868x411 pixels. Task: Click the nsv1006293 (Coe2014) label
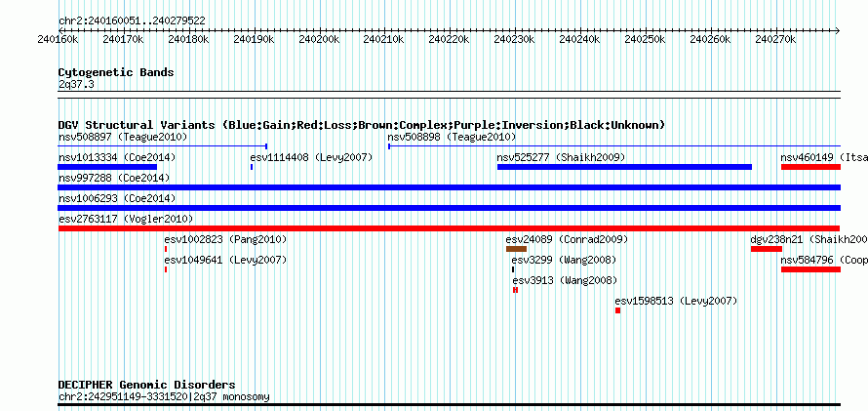[x=117, y=198]
